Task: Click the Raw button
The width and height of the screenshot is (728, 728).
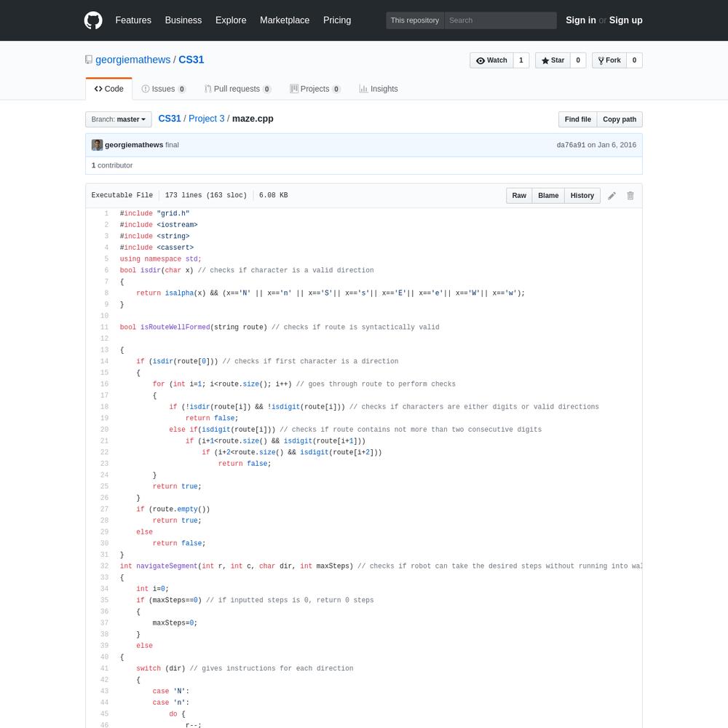Action: [519, 195]
